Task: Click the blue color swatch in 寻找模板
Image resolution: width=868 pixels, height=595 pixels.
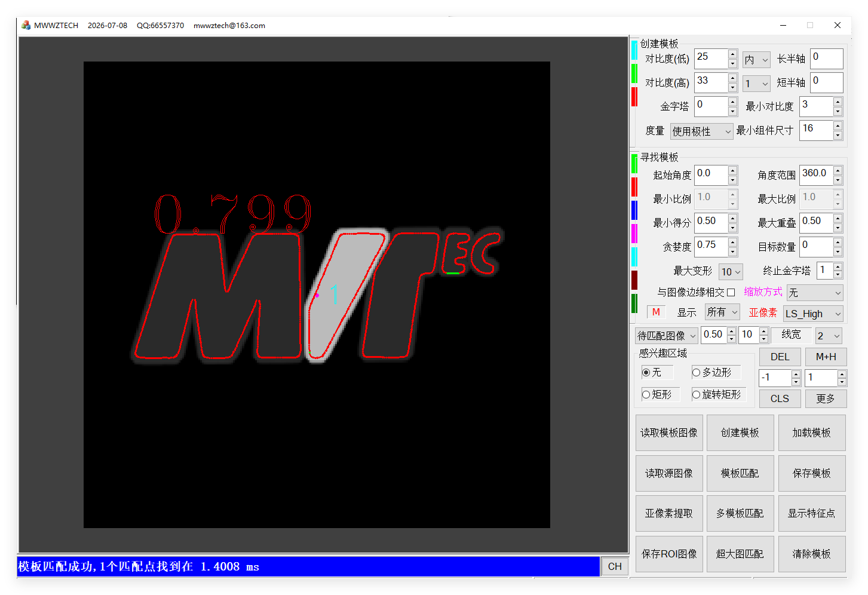Action: pos(634,210)
